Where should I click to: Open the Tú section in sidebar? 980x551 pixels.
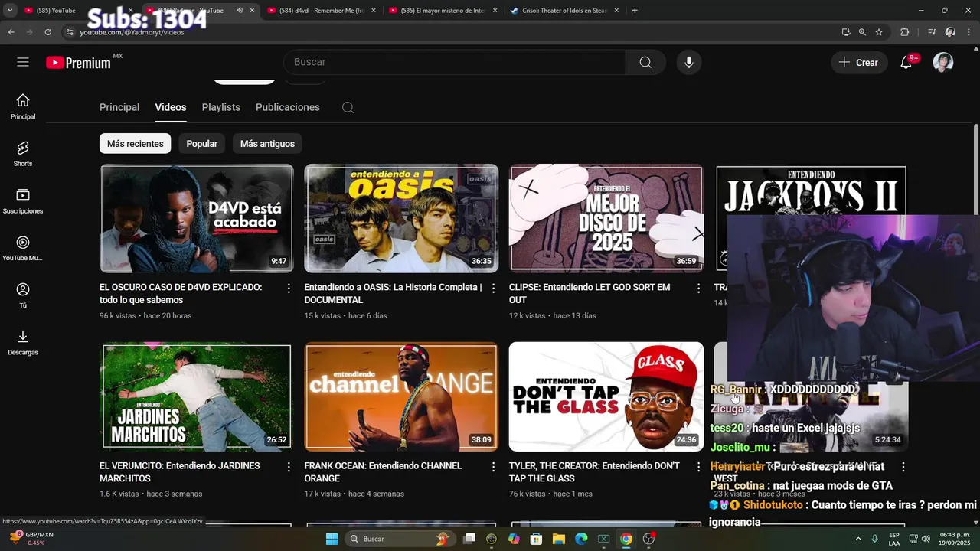coord(23,295)
